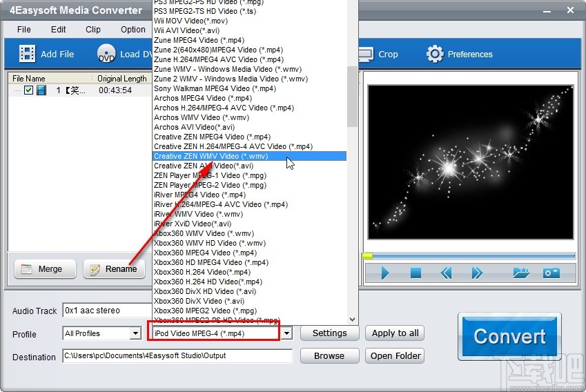Click the profile list scrollbar thumb
The height and width of the screenshot is (392, 586).
352,97
